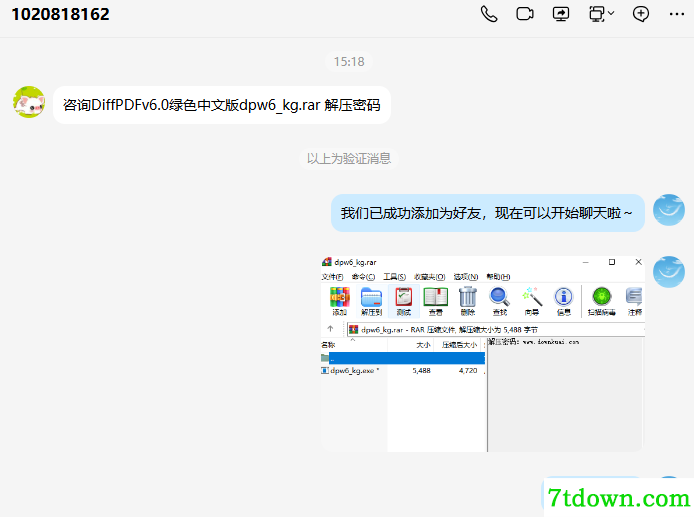Click contact name 1020818162
This screenshot has height=517, width=694.
coord(60,14)
